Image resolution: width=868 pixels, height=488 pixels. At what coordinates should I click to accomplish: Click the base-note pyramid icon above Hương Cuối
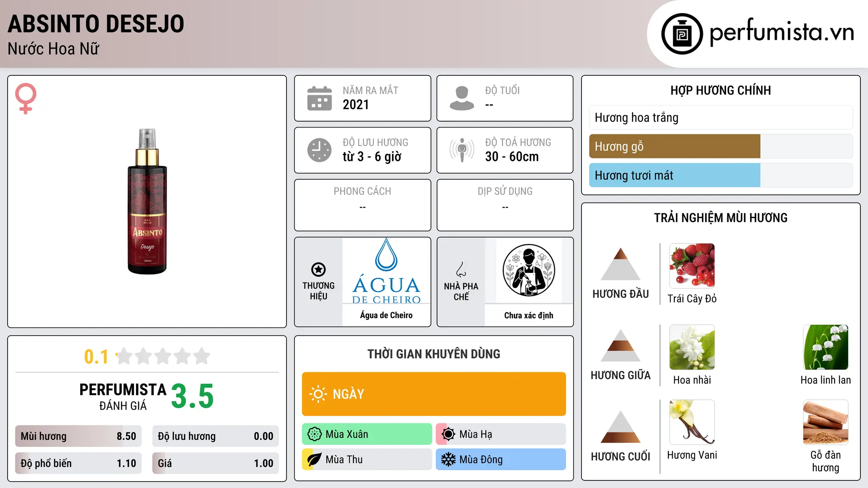click(620, 427)
